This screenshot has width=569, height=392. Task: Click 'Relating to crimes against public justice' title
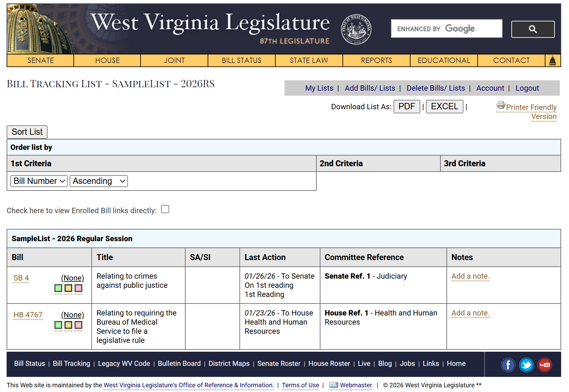pos(132,281)
